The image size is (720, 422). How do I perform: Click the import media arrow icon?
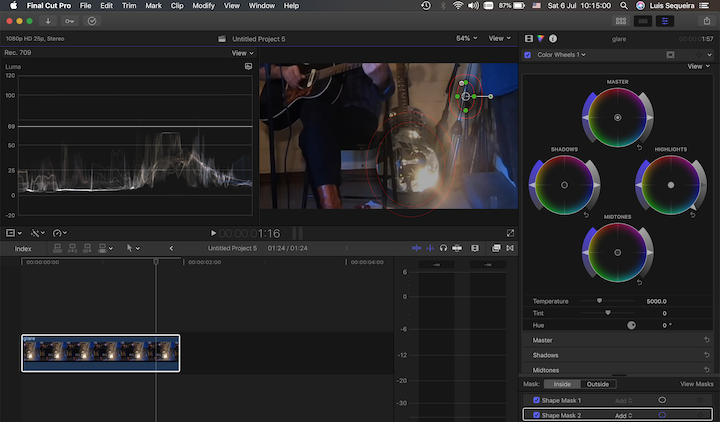[x=48, y=20]
